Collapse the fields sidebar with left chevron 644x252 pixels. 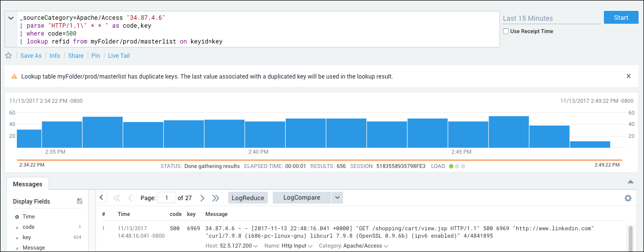(x=101, y=198)
